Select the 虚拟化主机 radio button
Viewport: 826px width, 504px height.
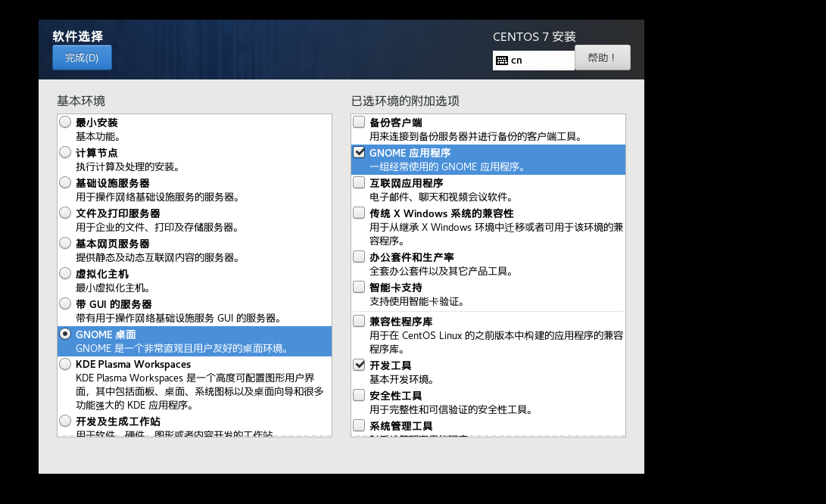coord(65,273)
